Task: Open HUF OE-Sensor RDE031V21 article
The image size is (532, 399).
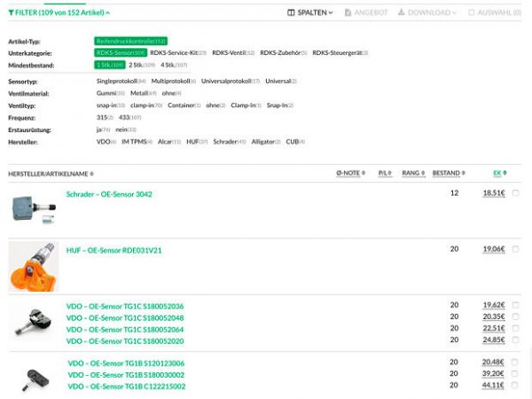Action: pyautogui.click(x=114, y=250)
